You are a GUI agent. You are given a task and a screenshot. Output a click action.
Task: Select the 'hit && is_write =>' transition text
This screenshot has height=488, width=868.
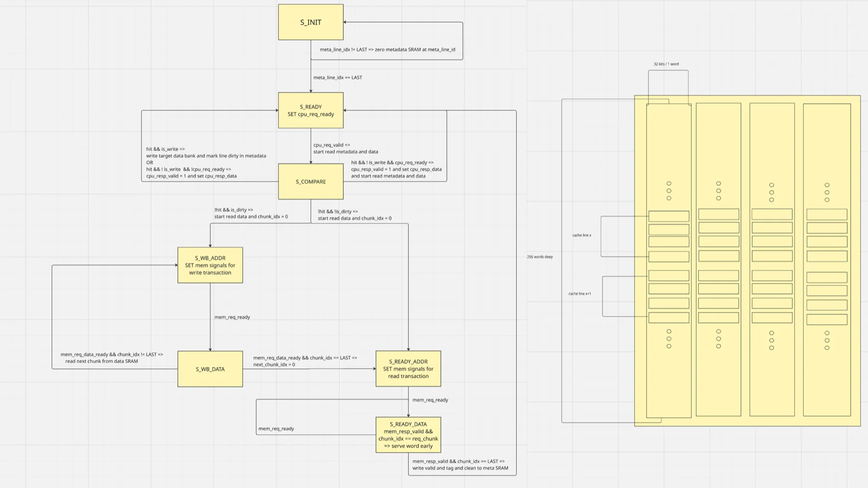[x=206, y=163]
